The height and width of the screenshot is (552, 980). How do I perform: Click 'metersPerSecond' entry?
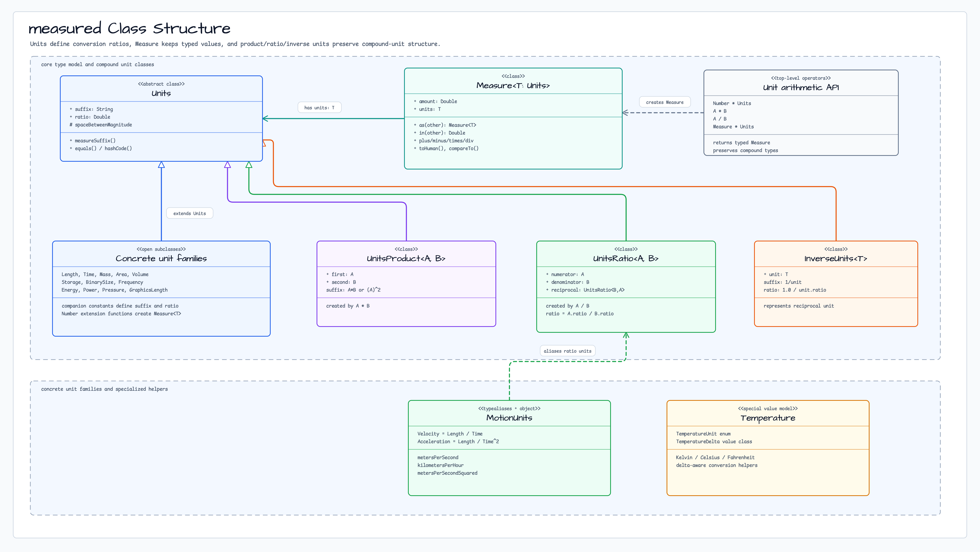[x=437, y=457]
